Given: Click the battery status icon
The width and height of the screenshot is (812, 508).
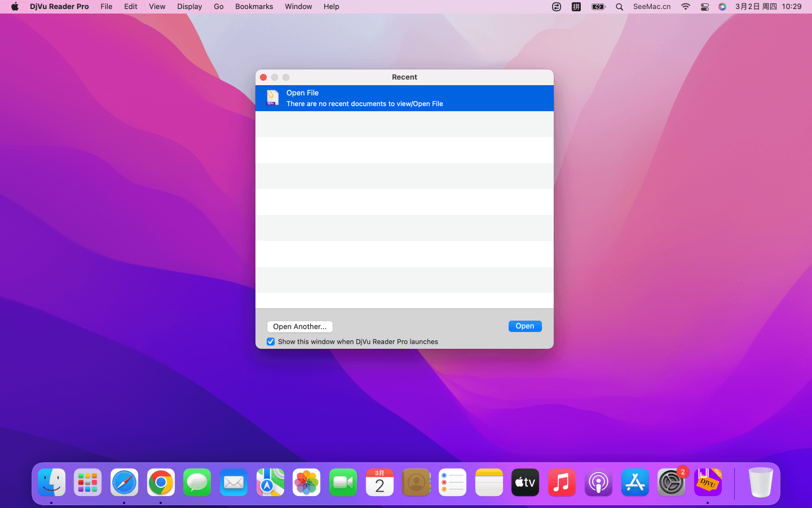Looking at the screenshot, I should point(598,7).
